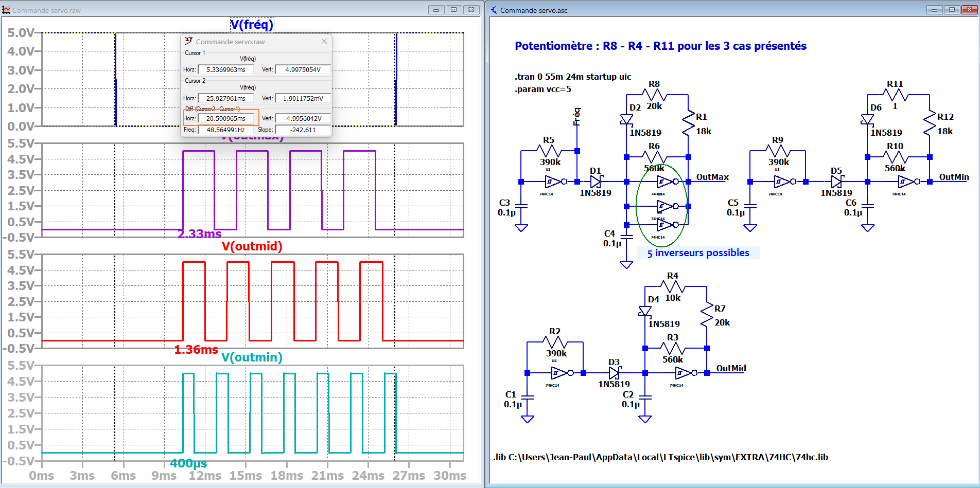Click the inverter driving the OutMid output
The width and height of the screenshot is (980, 488).
pos(685,373)
